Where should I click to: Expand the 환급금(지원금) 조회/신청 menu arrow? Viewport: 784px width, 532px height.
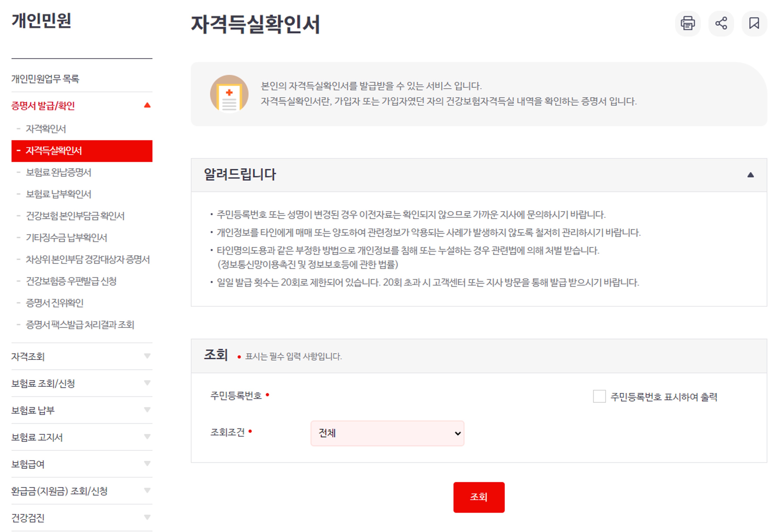(147, 491)
